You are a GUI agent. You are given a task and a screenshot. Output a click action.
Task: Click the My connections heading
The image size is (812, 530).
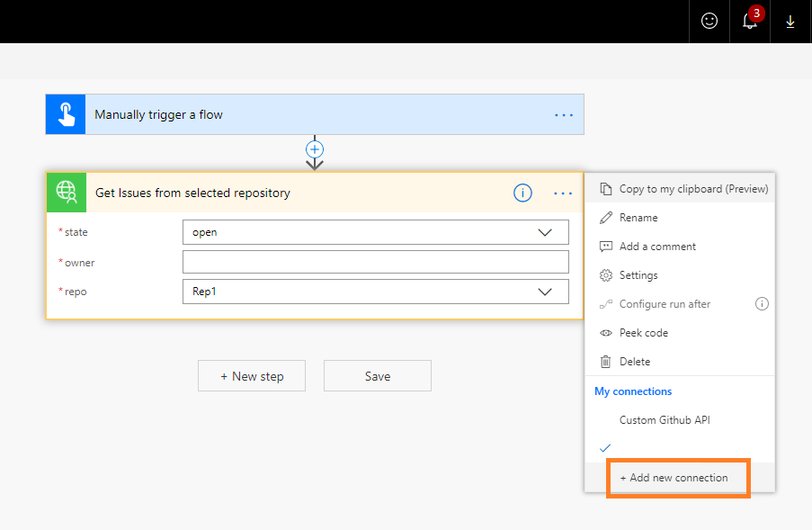pos(633,391)
